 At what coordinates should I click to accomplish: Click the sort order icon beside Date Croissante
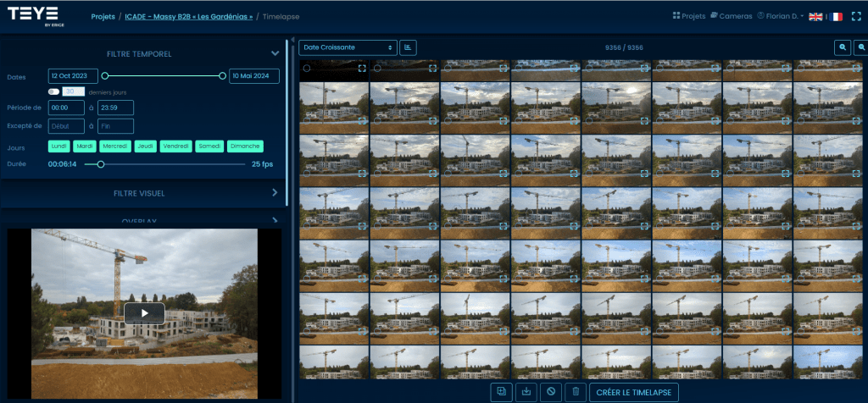(x=408, y=47)
